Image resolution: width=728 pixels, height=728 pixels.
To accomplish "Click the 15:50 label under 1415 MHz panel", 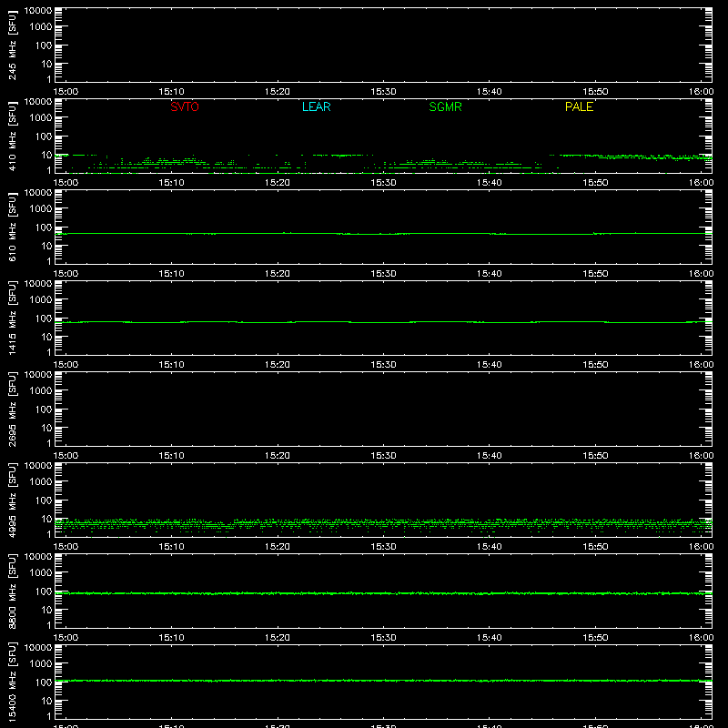I will click(595, 365).
